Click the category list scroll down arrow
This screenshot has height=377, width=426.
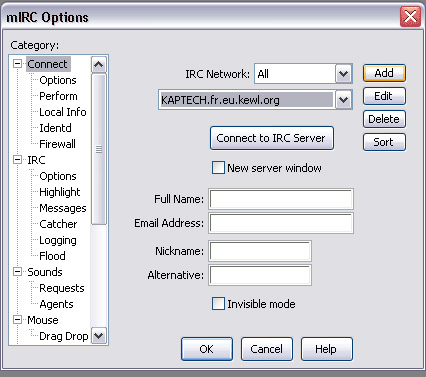pyautogui.click(x=99, y=335)
